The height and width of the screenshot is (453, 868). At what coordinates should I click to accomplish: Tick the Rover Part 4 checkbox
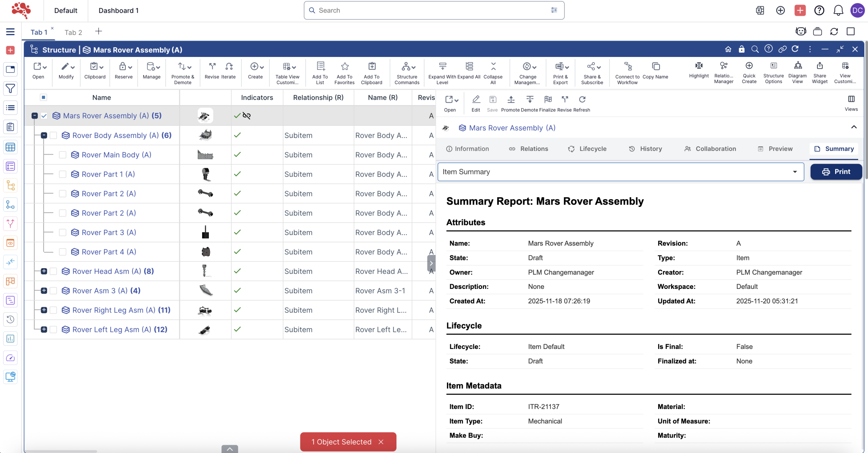62,252
